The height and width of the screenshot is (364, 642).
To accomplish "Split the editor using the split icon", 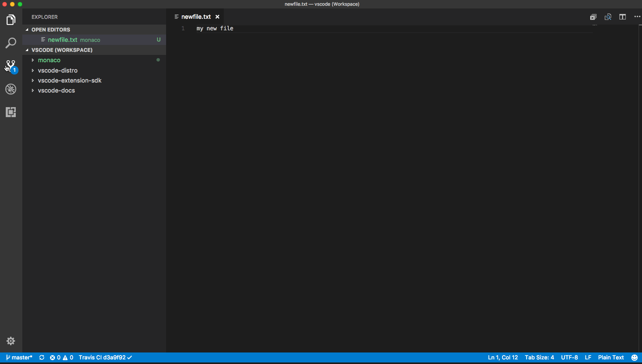I will tap(623, 17).
